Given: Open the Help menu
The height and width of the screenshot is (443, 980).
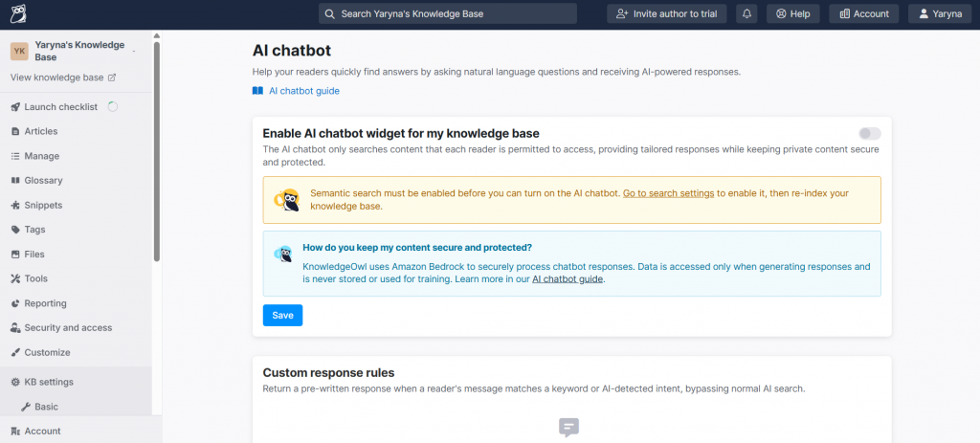Looking at the screenshot, I should pos(793,13).
